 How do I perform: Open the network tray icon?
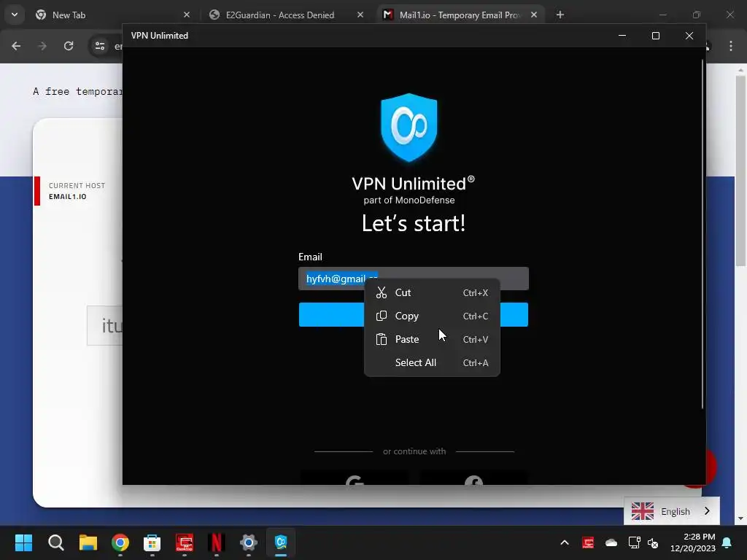(634, 542)
